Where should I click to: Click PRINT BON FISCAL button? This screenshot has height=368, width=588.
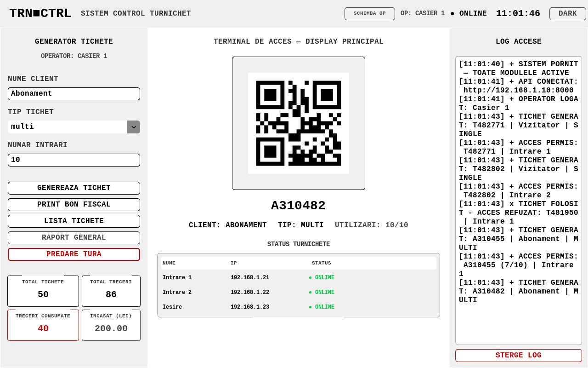point(74,205)
